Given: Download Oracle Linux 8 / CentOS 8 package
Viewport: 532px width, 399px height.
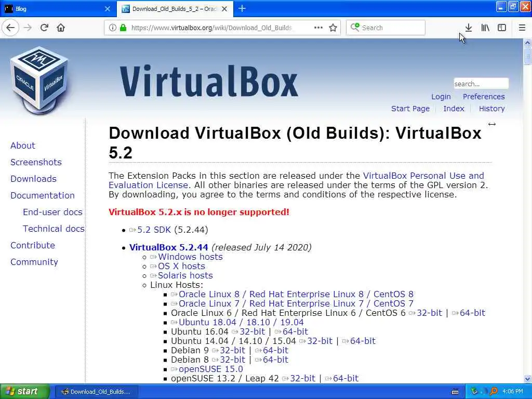Looking at the screenshot, I should 296,294.
